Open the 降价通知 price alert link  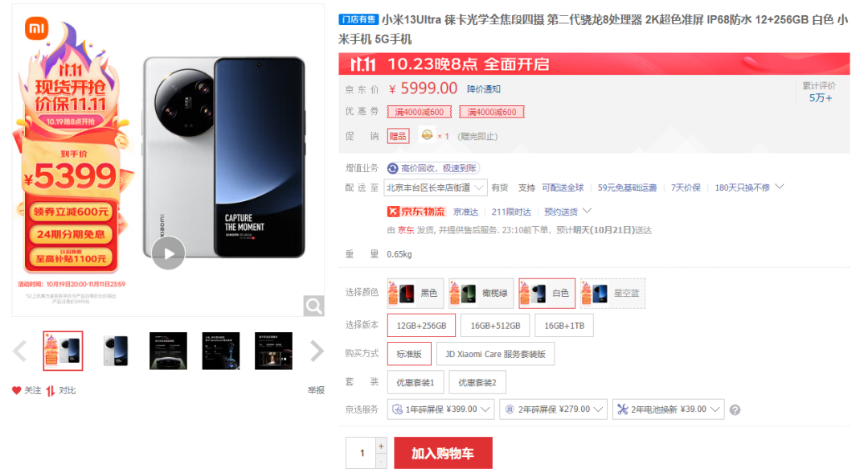(483, 89)
